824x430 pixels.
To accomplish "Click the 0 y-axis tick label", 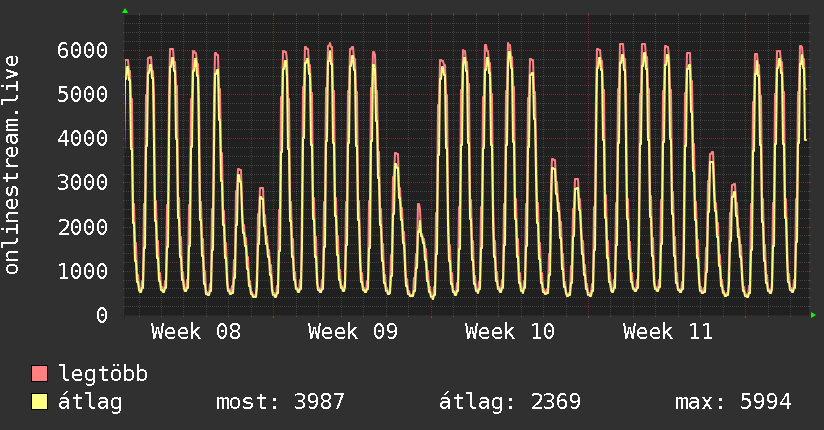I will 102,315.
